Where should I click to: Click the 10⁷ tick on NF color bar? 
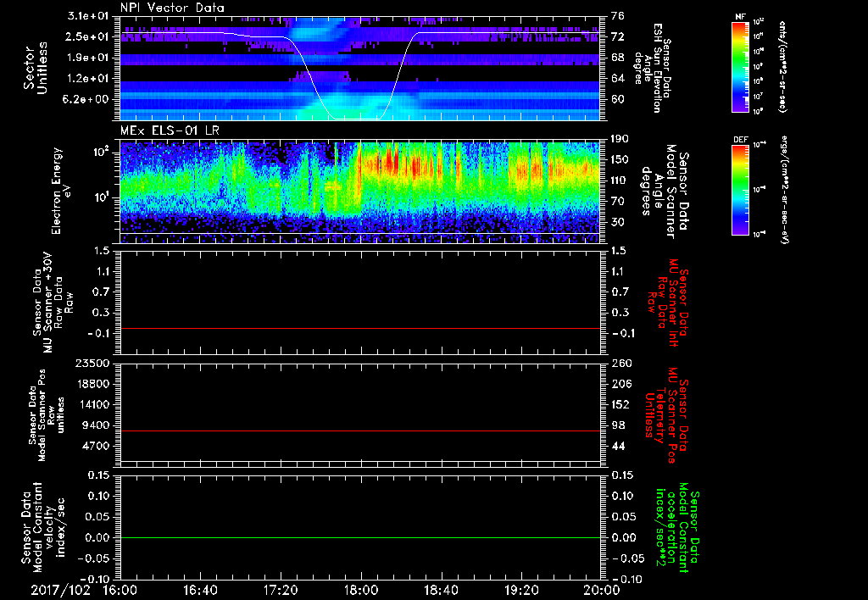758,97
